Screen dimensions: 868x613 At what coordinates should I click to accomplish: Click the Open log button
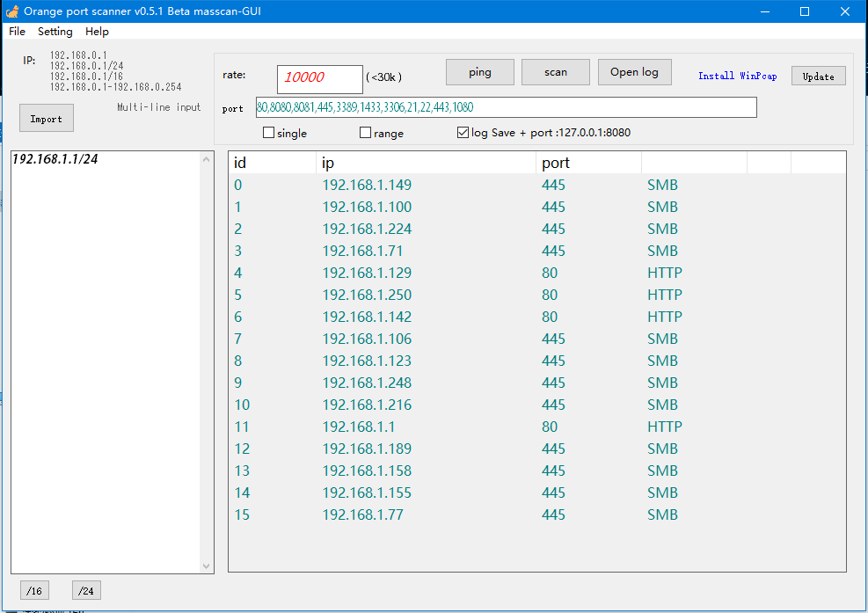(x=634, y=72)
